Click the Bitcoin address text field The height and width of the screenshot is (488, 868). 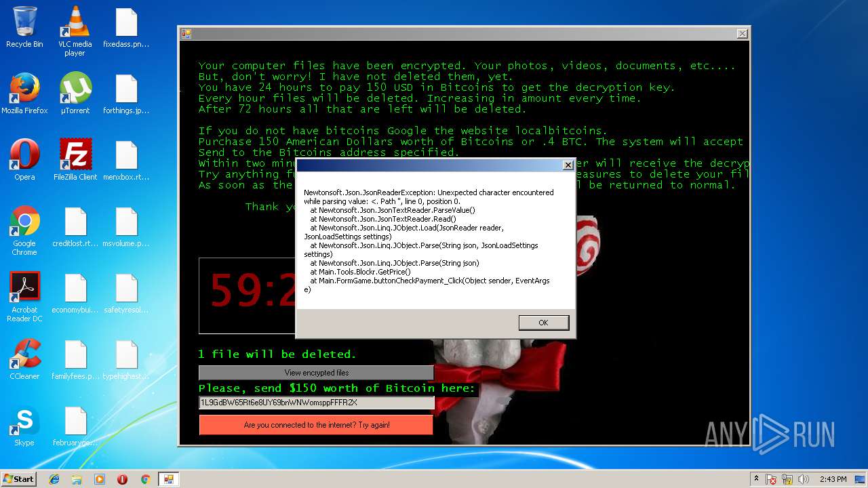pyautogui.click(x=316, y=403)
